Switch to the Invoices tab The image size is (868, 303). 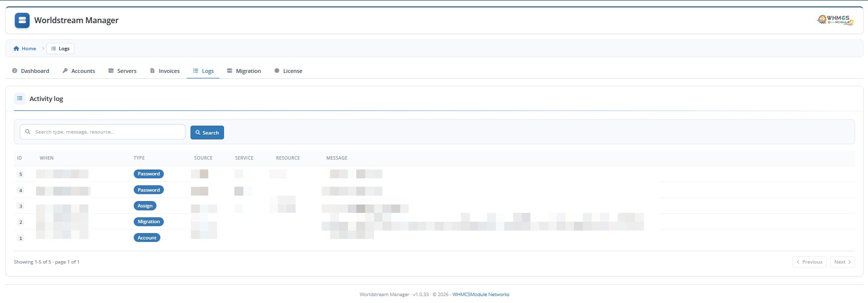[x=165, y=71]
